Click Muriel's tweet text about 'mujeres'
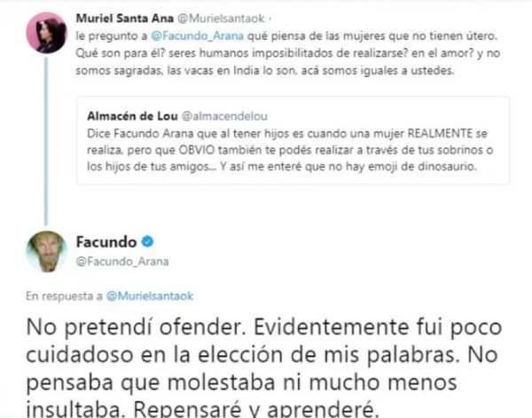Screen dimensions: 532x418 tap(287, 53)
